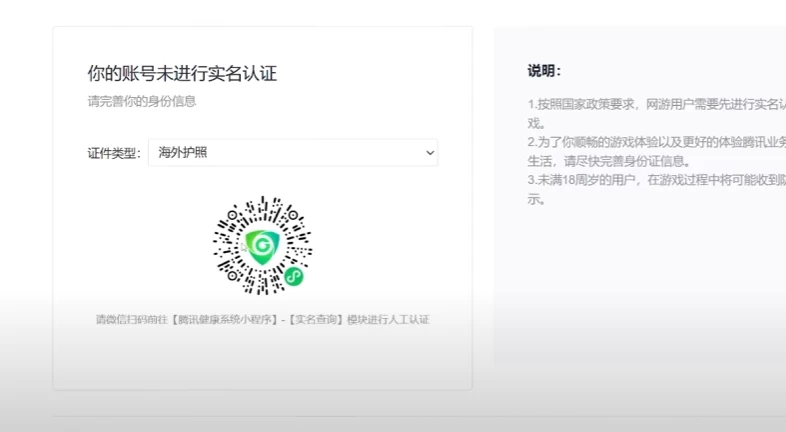Image resolution: width=786 pixels, height=432 pixels.
Task: Click the 你的账号未进行实名认证 heading
Action: pos(182,73)
